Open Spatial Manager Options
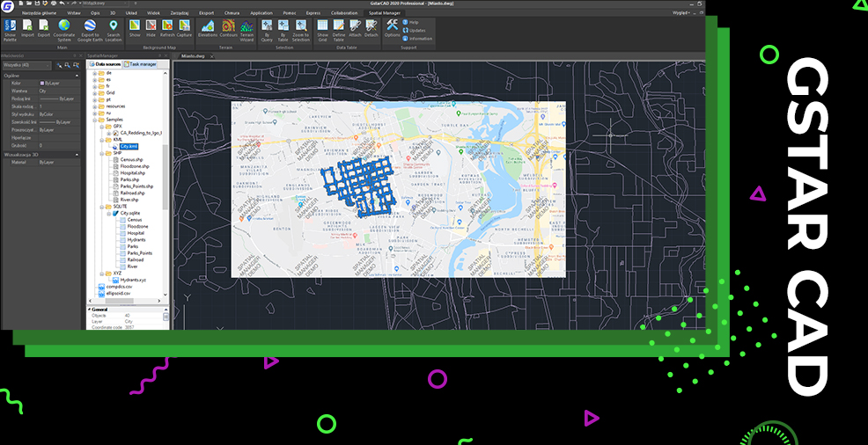Viewport: 868px width, 445px height. click(x=393, y=29)
